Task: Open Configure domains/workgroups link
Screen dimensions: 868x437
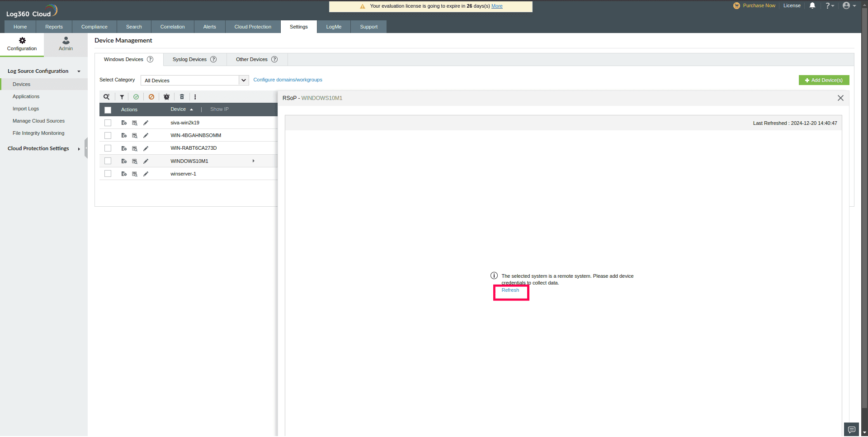Action: coord(288,80)
